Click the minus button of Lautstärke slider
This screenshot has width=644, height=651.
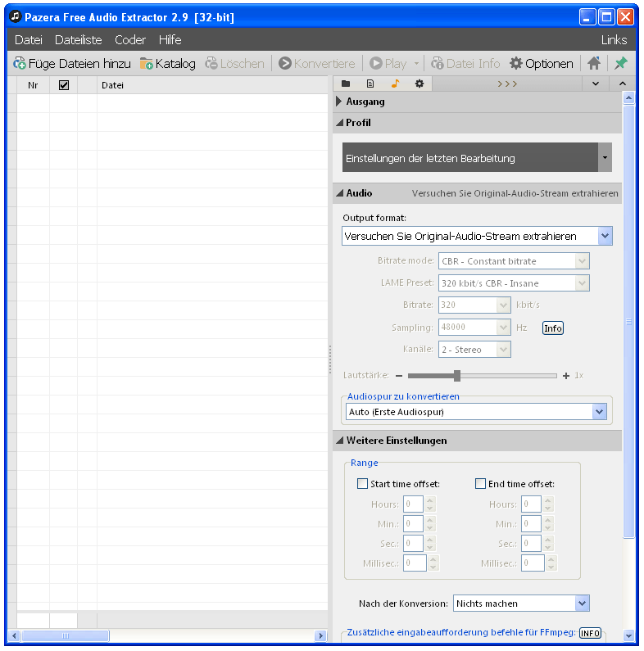(399, 376)
